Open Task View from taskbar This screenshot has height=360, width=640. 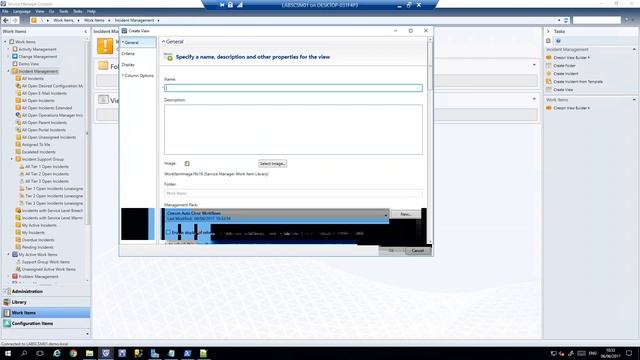coord(40,353)
